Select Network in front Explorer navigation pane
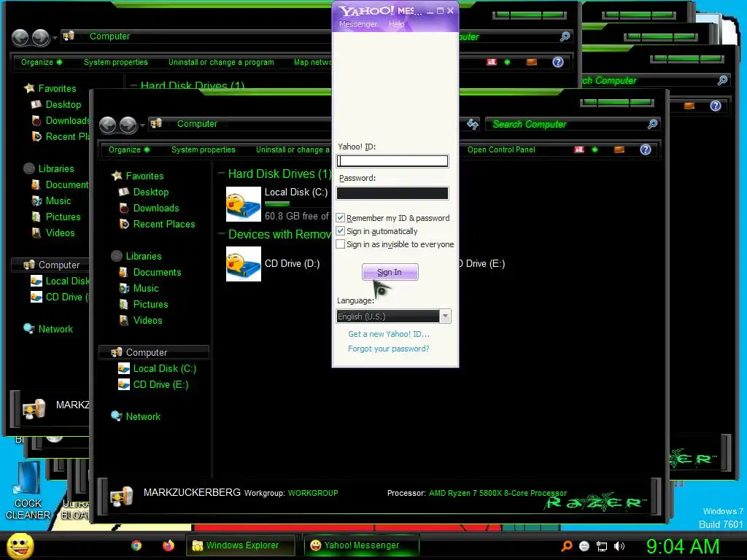Image resolution: width=747 pixels, height=560 pixels. click(x=143, y=416)
